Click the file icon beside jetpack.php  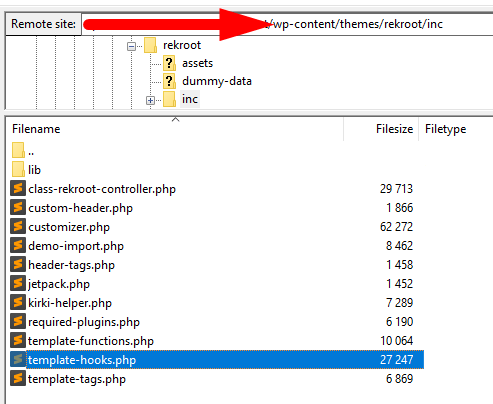coord(18,283)
